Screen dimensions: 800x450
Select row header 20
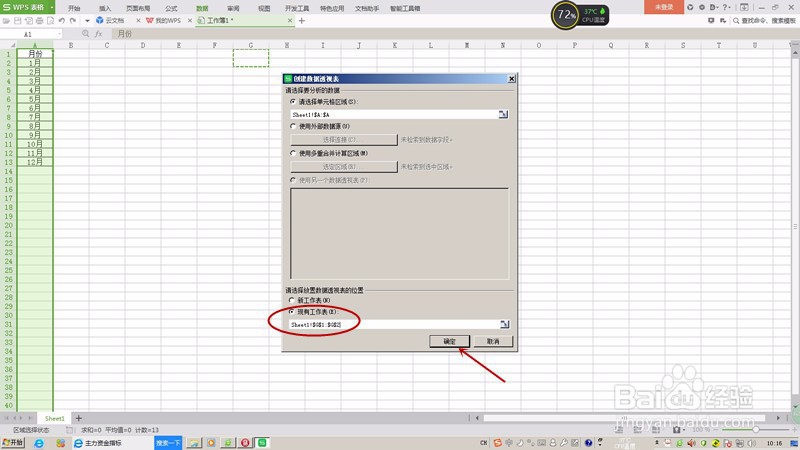(x=8, y=225)
